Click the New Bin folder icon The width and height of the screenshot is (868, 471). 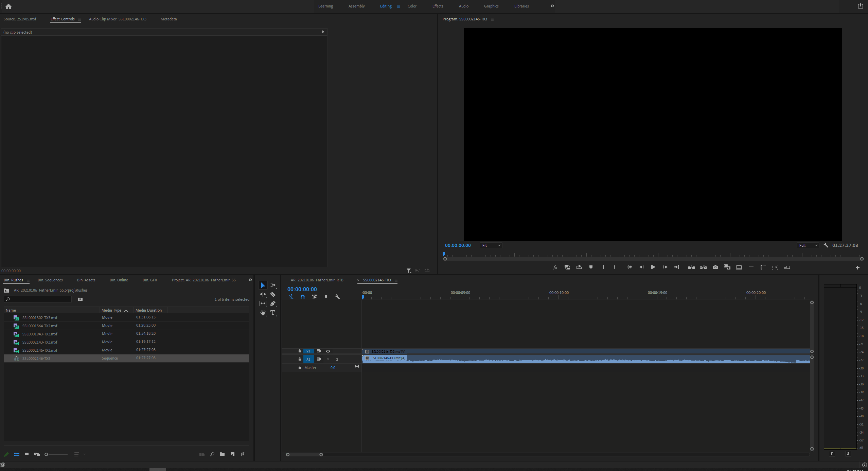coord(222,454)
